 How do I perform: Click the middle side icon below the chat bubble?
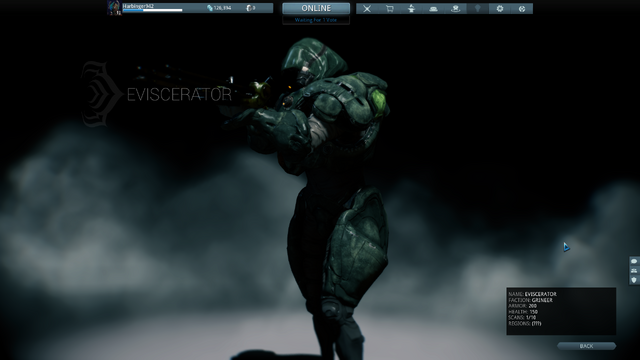[x=634, y=271]
